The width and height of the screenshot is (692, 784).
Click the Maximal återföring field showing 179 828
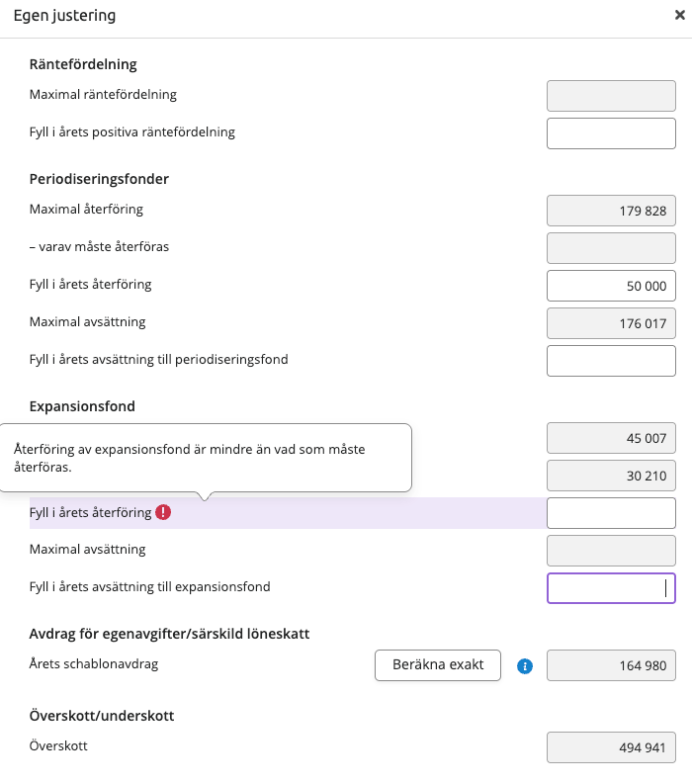tap(611, 211)
